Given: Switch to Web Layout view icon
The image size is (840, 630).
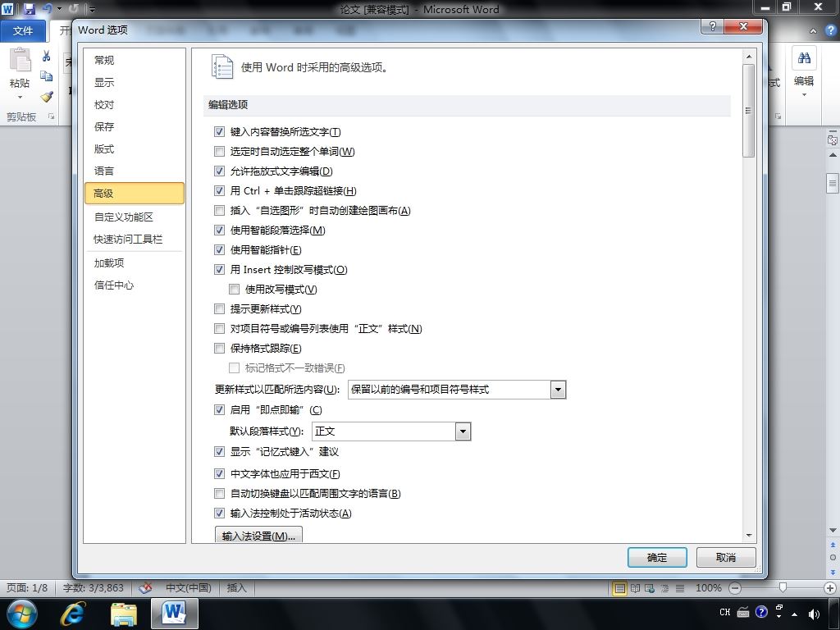Looking at the screenshot, I should pyautogui.click(x=650, y=588).
